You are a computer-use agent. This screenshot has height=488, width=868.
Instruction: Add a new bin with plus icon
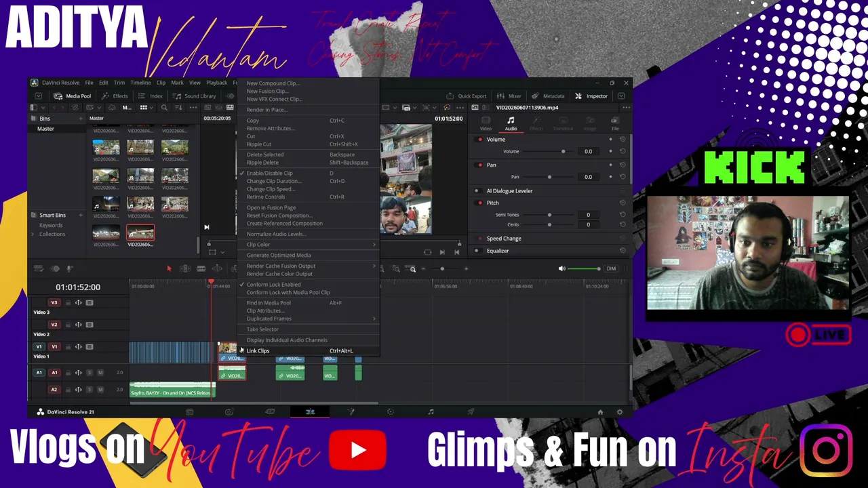click(x=80, y=119)
